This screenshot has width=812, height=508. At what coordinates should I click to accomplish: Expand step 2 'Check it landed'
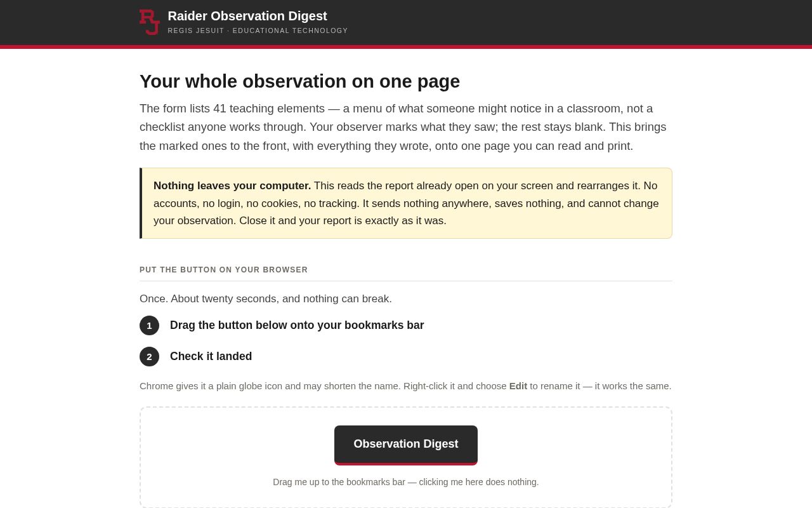[x=211, y=356]
